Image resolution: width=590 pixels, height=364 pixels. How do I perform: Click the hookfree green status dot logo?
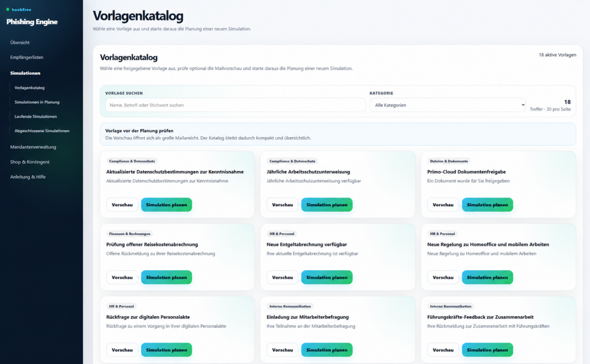(7, 9)
